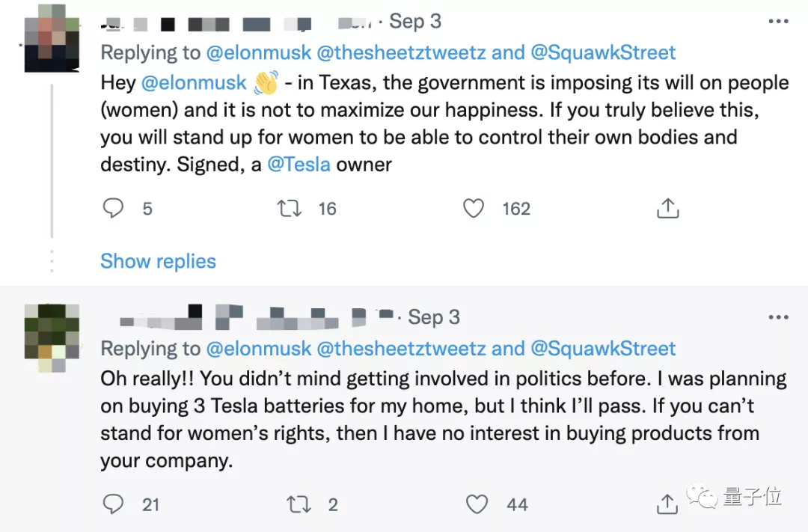Expand hidden replies with Show replies

(158, 261)
